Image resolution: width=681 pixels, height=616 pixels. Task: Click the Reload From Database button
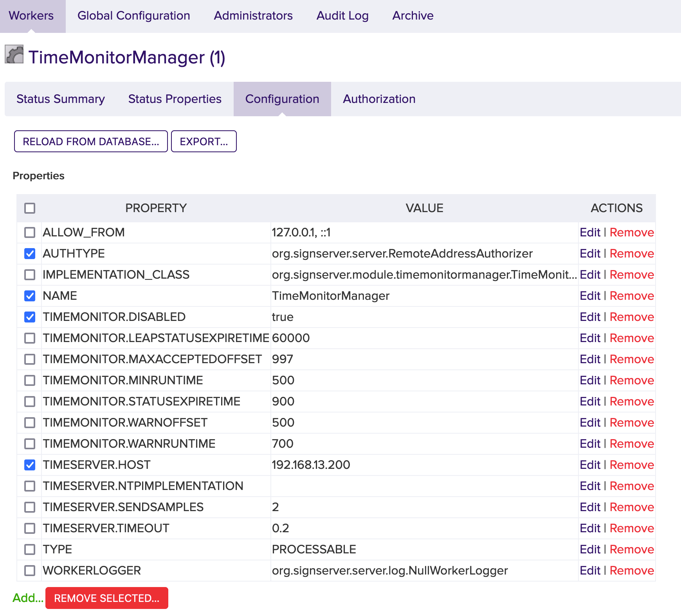[x=91, y=141]
